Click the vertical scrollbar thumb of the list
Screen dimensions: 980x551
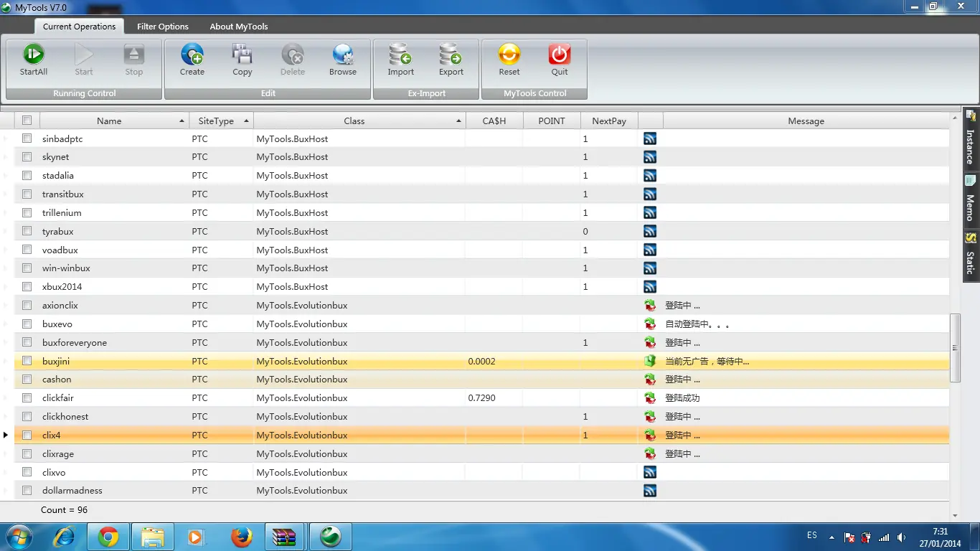point(955,348)
